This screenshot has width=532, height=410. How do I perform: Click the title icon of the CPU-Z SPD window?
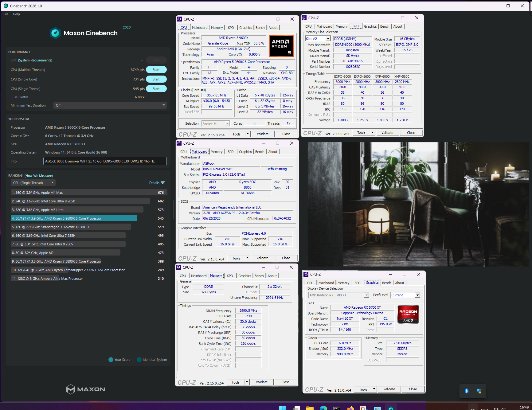[304, 18]
